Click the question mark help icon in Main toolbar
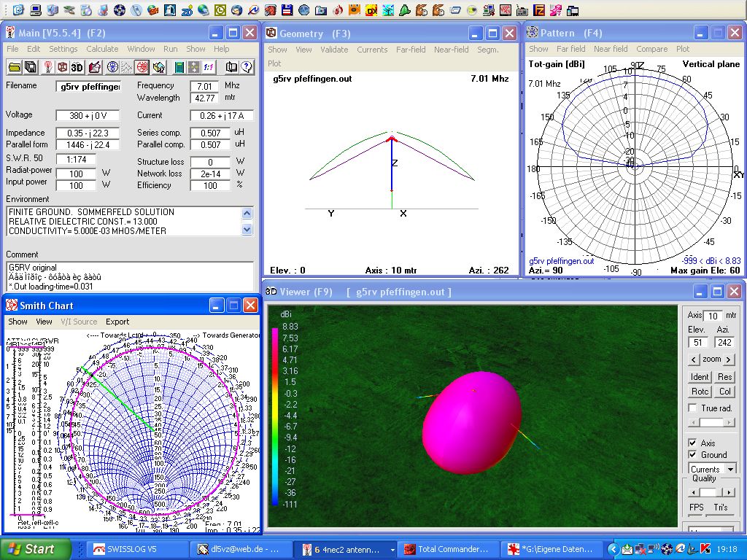 coord(247,67)
